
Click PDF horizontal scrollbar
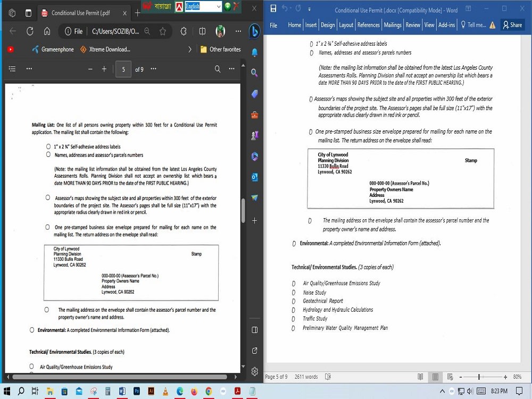click(x=120, y=377)
